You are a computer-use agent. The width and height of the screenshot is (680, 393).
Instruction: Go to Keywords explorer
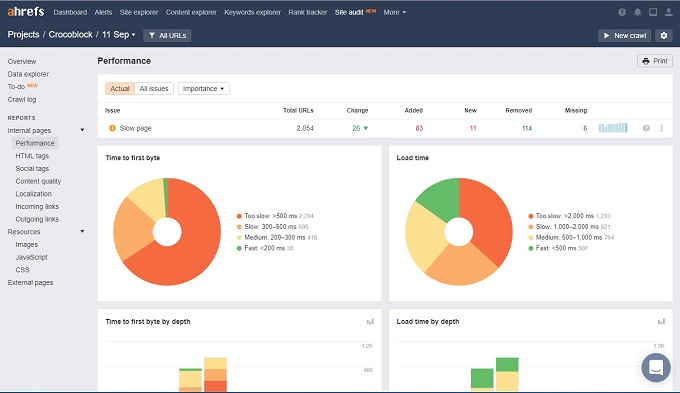252,13
